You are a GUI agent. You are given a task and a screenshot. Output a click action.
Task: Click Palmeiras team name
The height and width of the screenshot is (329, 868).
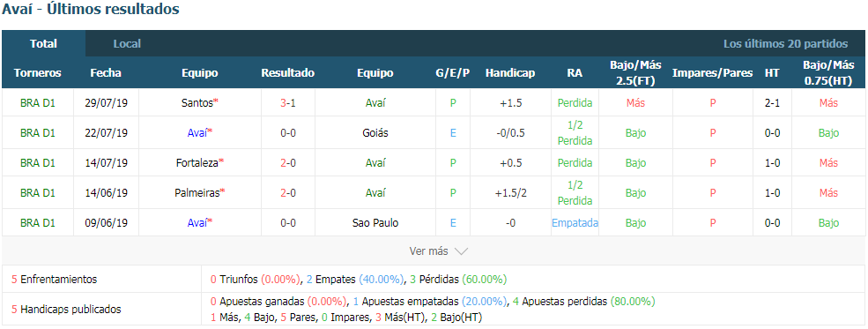197,193
